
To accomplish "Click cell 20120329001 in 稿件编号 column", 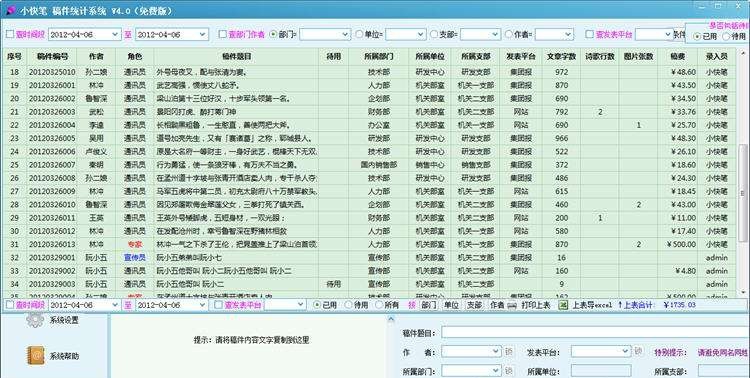I will click(52, 257).
